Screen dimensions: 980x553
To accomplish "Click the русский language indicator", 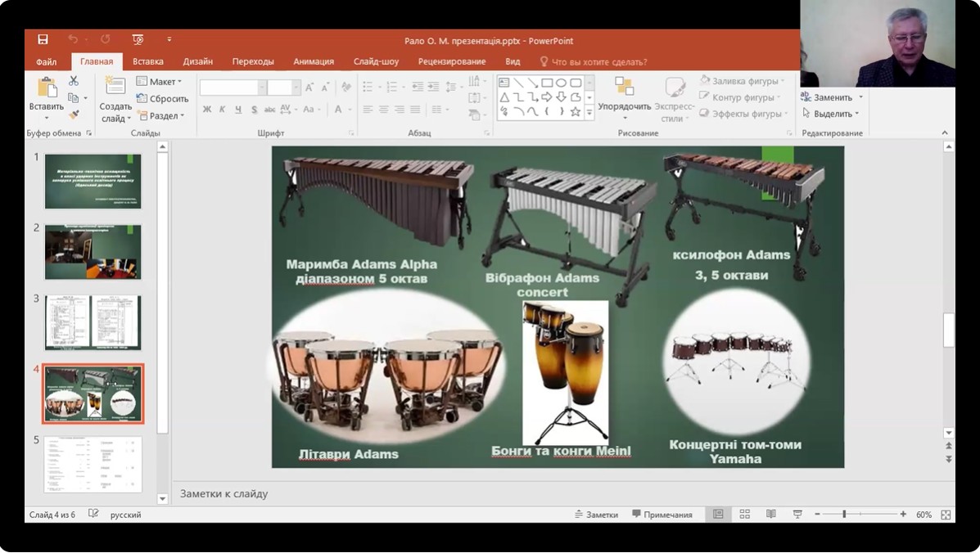I will (x=125, y=515).
